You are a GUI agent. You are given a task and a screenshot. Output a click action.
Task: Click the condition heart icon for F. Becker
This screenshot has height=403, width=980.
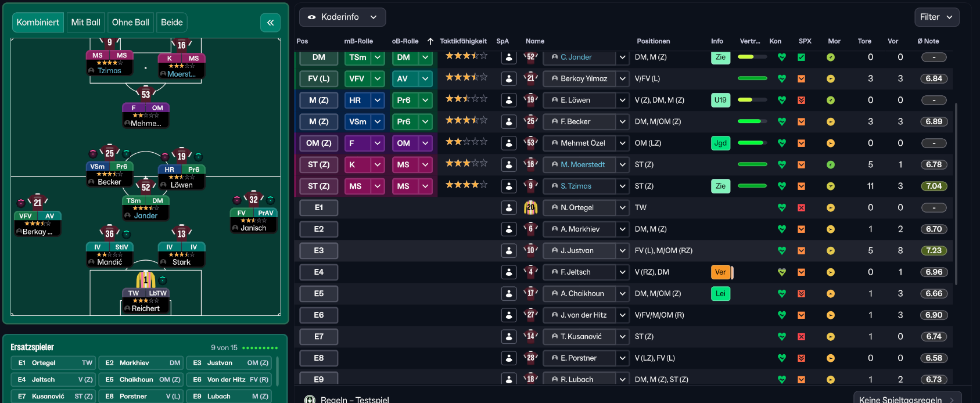[x=781, y=122]
